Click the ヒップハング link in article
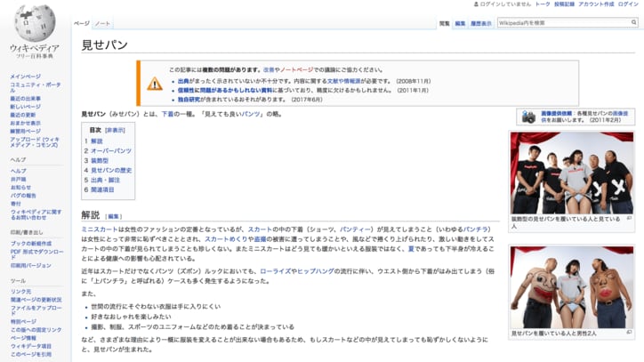Screen dimensions: 644x362 click(316, 271)
